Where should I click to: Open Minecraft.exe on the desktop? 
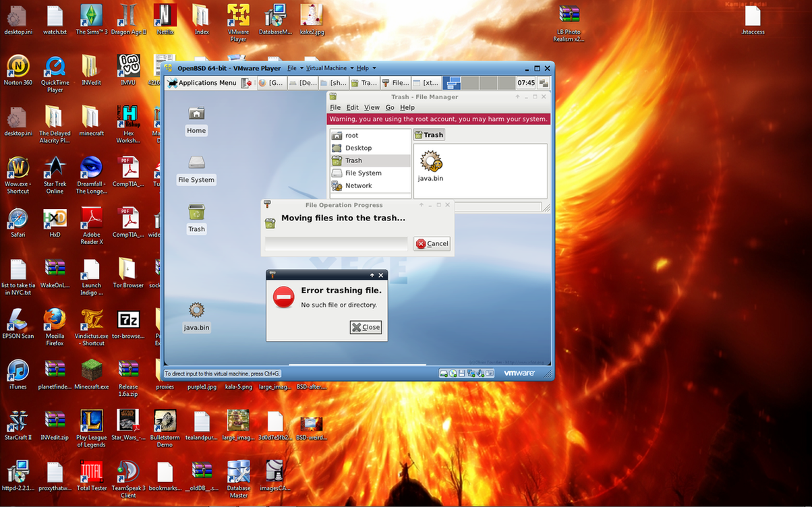point(92,375)
